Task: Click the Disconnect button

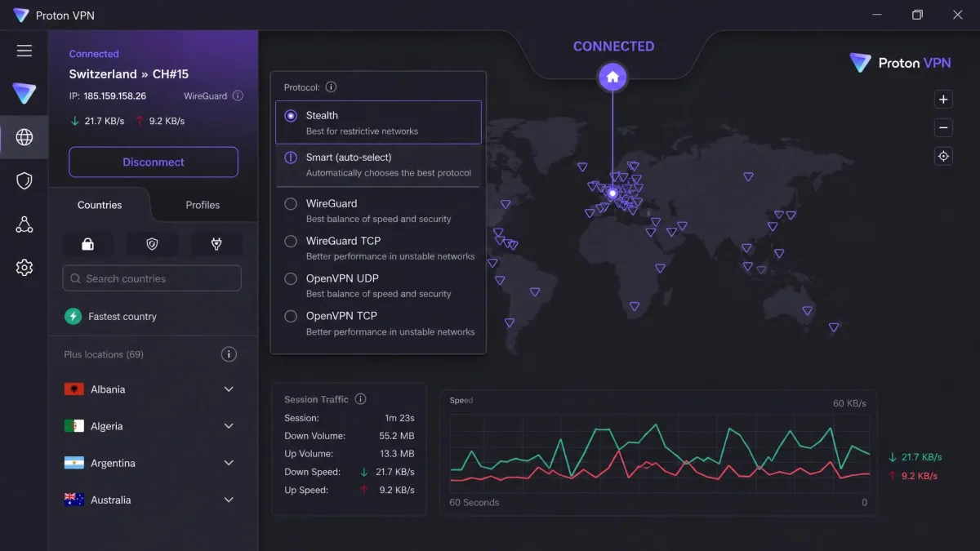Action: coord(154,162)
